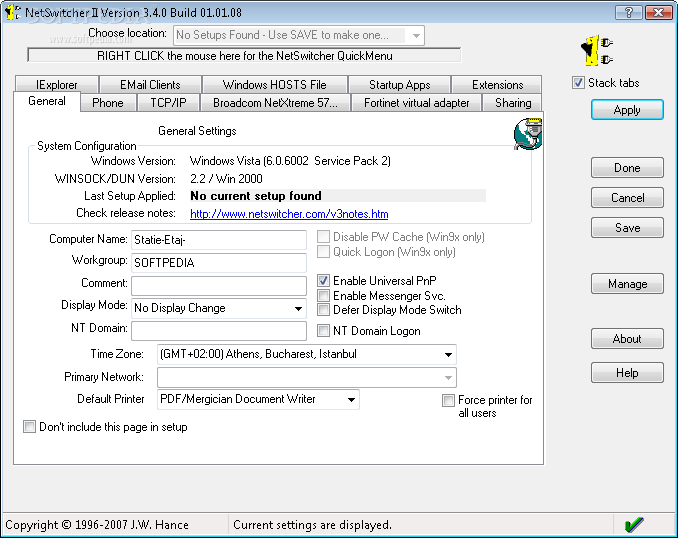
Task: Select the General tab
Action: (47, 101)
